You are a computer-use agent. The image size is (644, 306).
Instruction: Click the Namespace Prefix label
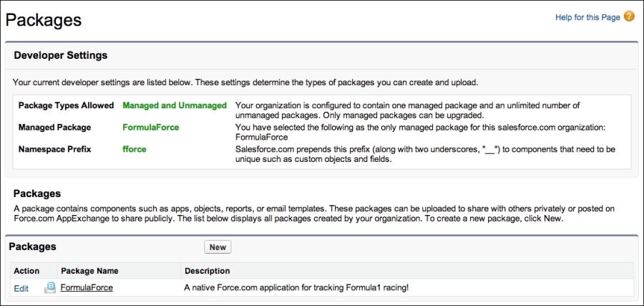54,149
